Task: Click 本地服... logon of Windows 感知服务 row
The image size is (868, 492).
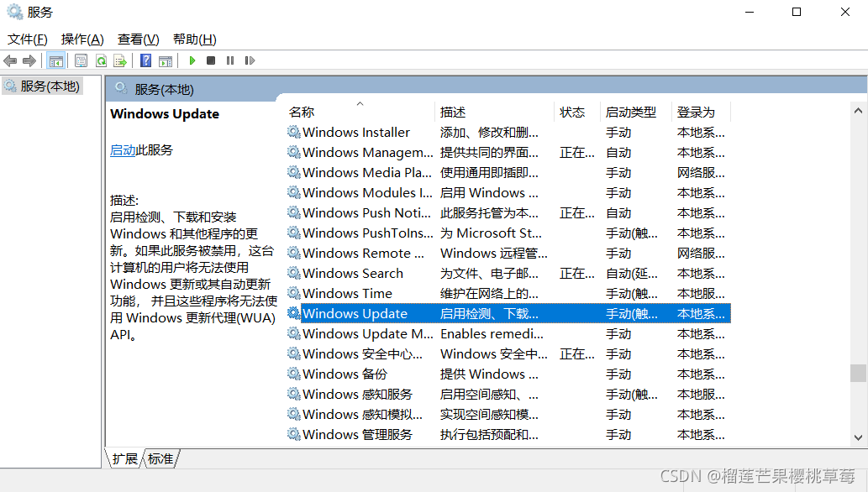Action: click(701, 394)
